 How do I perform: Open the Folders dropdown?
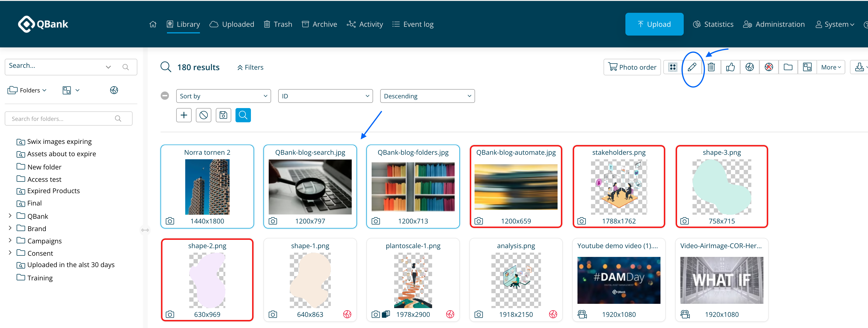pyautogui.click(x=27, y=90)
